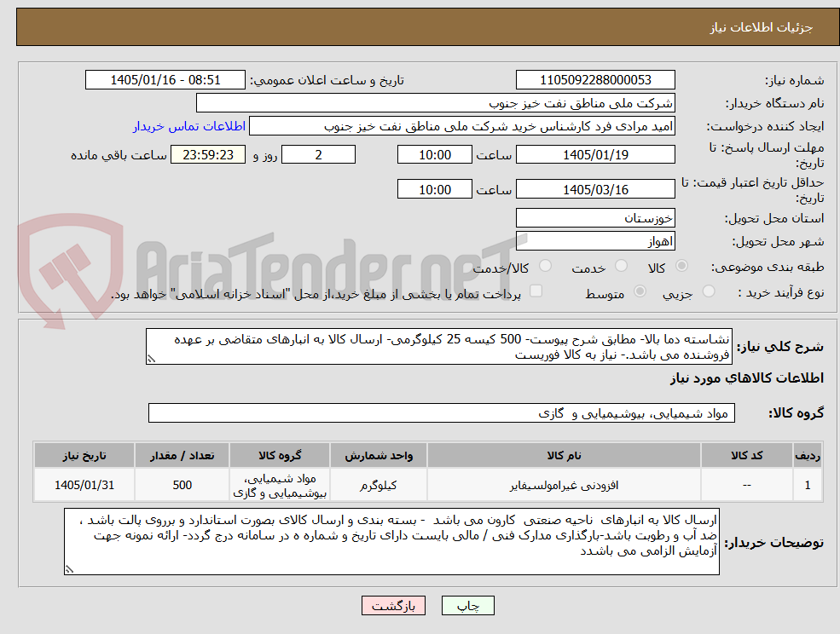The image size is (840, 634).
Task: Toggle the treasury documents payment checkbox
Action: (536, 291)
